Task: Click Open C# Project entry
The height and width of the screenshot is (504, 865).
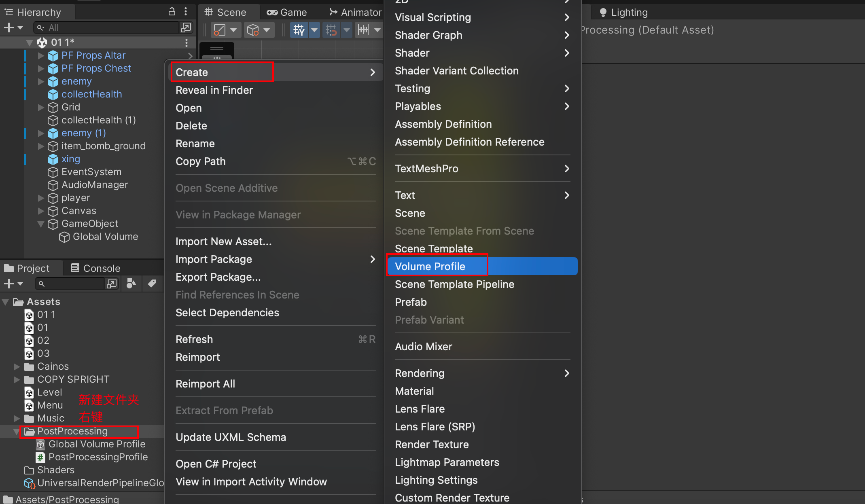Action: tap(216, 464)
